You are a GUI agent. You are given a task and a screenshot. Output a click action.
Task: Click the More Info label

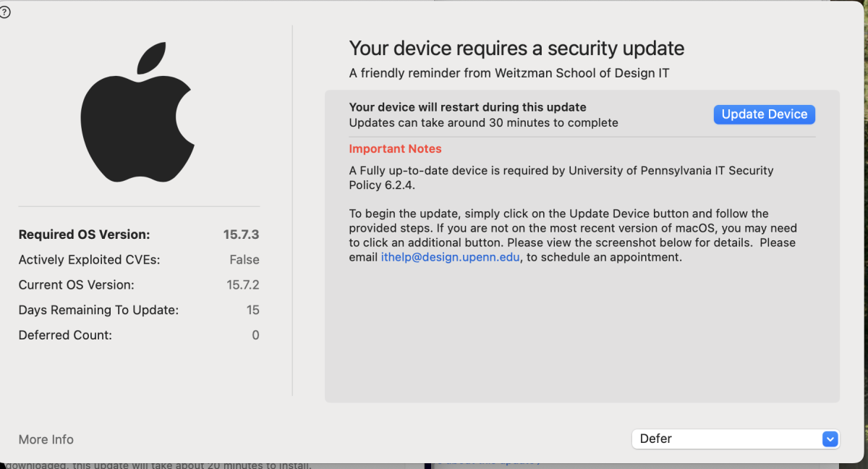(x=46, y=439)
